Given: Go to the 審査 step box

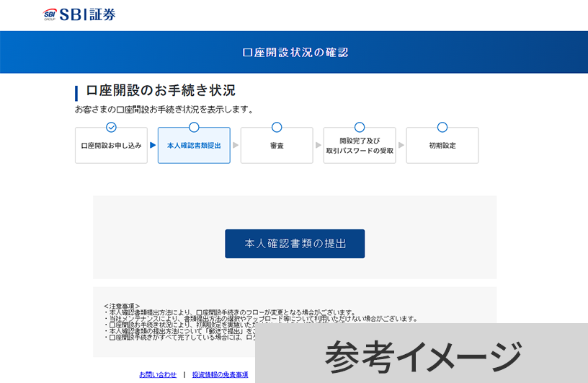Looking at the screenshot, I should point(277,146).
